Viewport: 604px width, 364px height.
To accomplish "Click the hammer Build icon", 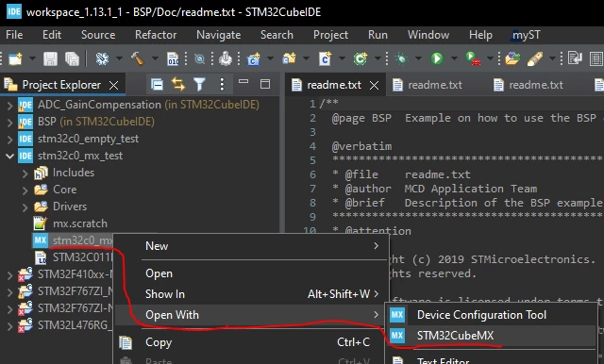I will pos(138,58).
